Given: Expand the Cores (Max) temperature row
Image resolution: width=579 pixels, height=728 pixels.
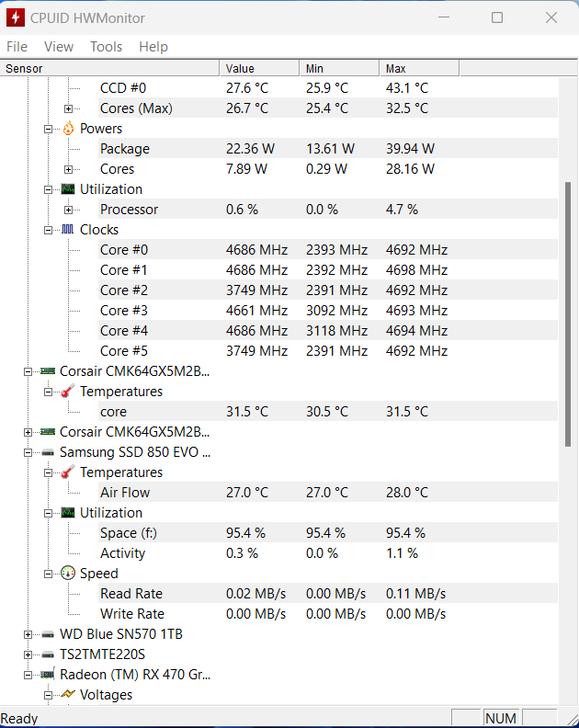Looking at the screenshot, I should 68,108.
